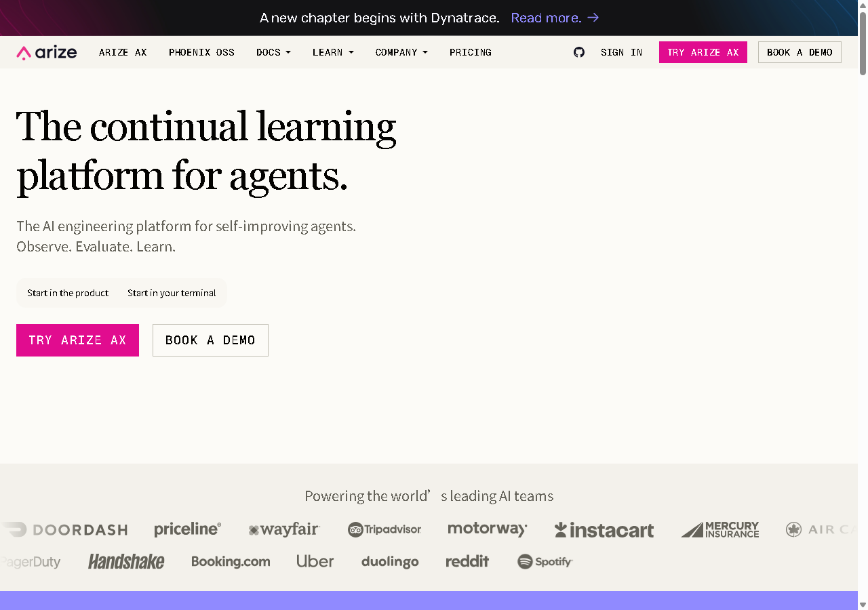Click the DoorDash logo
This screenshot has height=610, width=868.
point(64,529)
